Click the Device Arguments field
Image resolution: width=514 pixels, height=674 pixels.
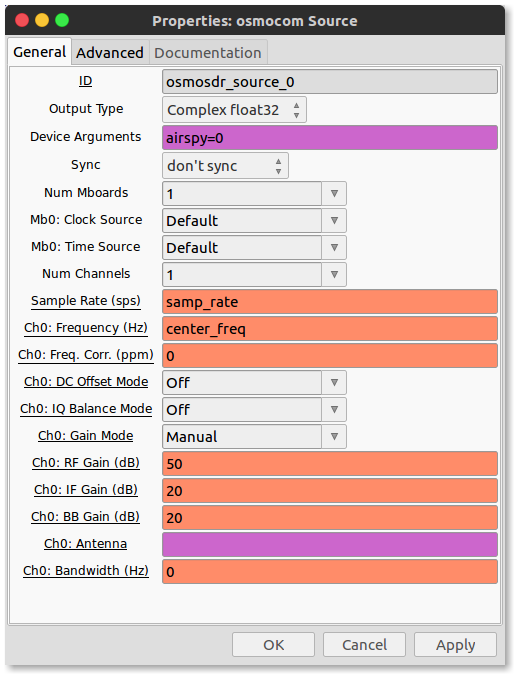pyautogui.click(x=330, y=138)
